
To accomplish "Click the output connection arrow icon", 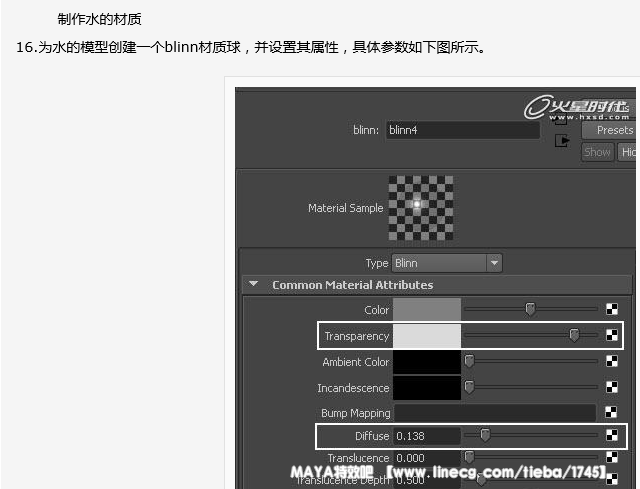I will point(562,142).
